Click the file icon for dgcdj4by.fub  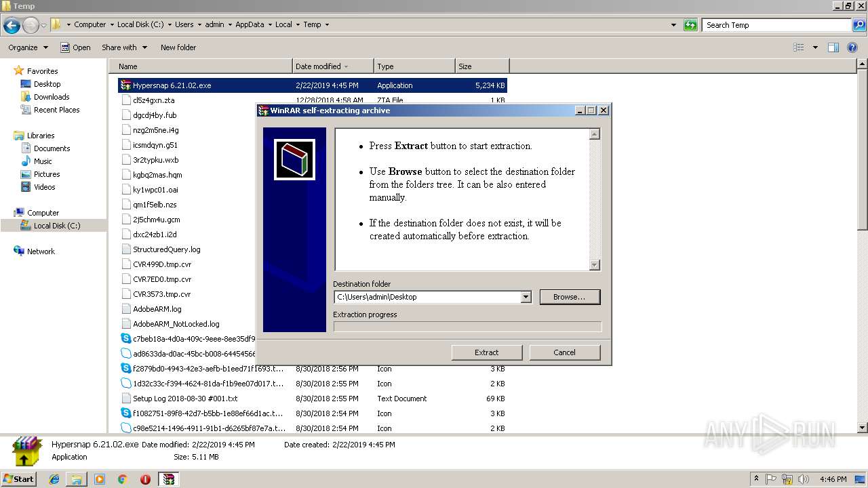(x=125, y=115)
